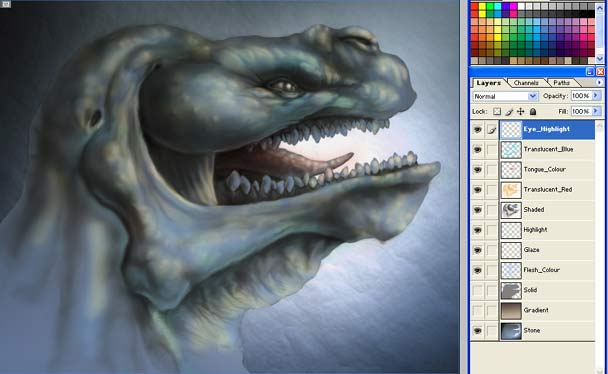Click the Gradient layer thumbnail
The height and width of the screenshot is (374, 608).
pyautogui.click(x=511, y=310)
